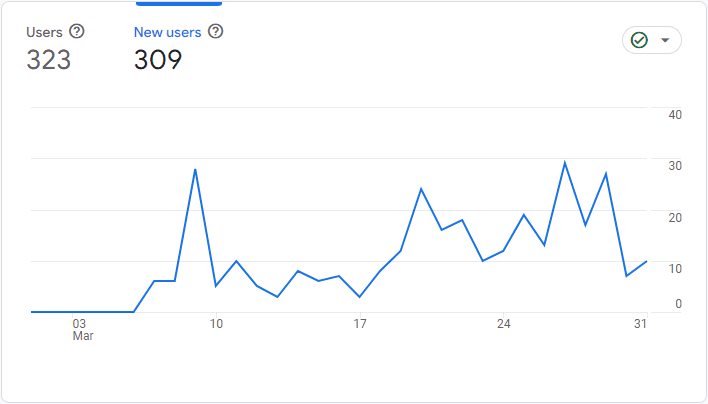Select the 03 Mar date axis label
Screen dimensions: 708x404
[83, 330]
